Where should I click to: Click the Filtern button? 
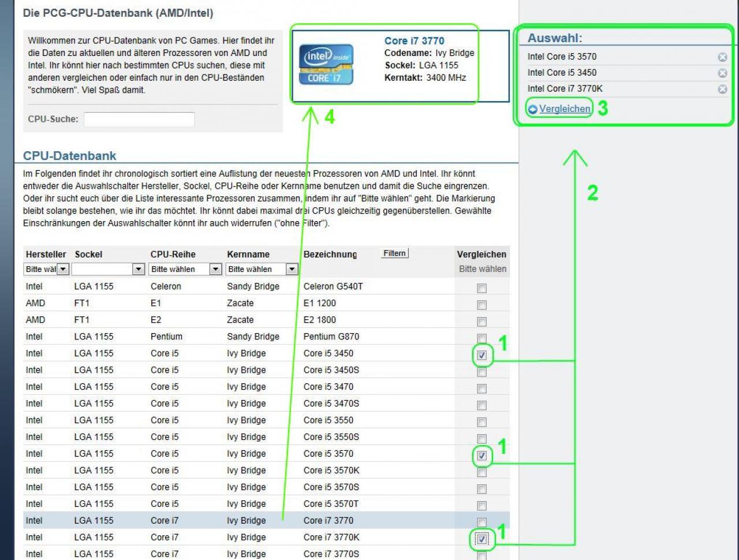[x=395, y=253]
